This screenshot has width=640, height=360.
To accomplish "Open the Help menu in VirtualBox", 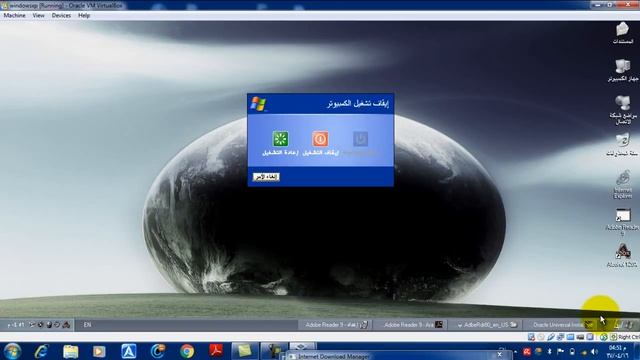I will tap(84, 16).
